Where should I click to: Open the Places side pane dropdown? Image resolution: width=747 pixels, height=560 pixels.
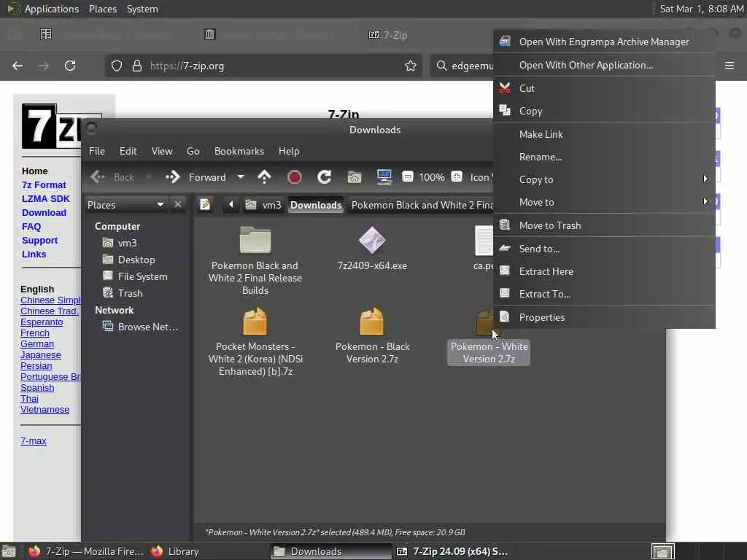tap(125, 205)
